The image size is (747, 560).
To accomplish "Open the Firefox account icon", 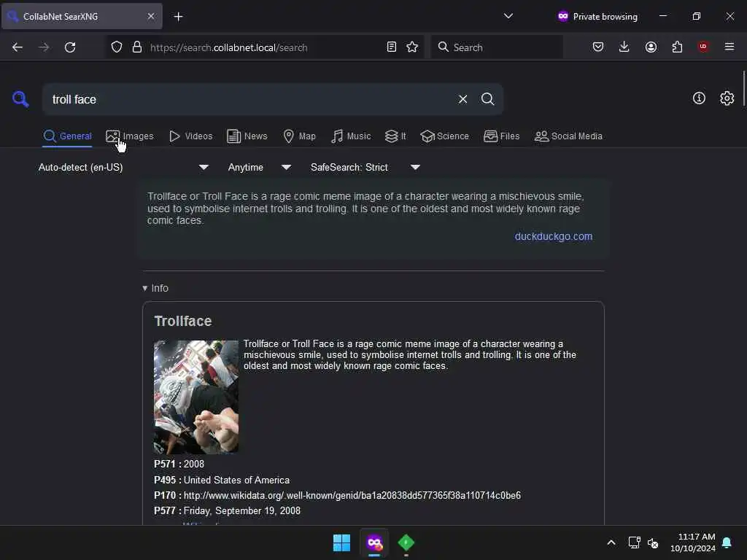I will click(651, 47).
